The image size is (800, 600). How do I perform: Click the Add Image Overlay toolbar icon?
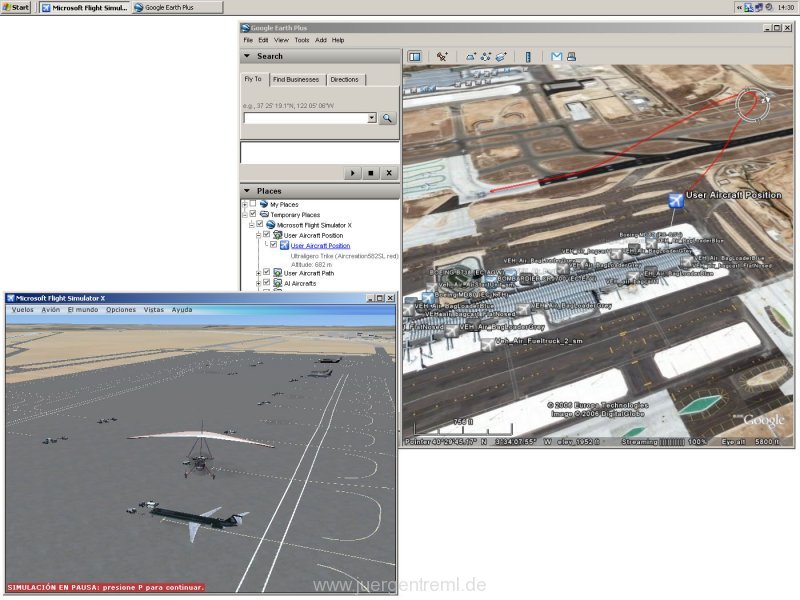(501, 57)
